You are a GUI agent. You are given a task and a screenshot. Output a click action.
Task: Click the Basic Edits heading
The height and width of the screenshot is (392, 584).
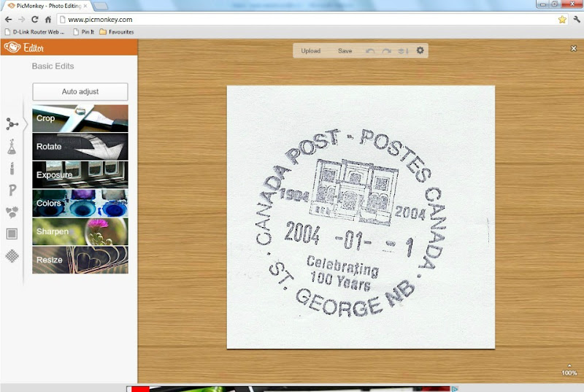(x=53, y=66)
